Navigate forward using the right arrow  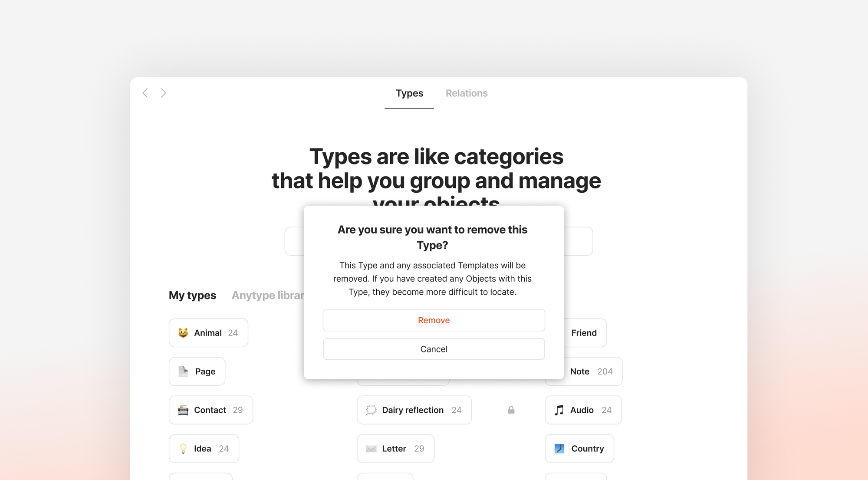(x=164, y=92)
